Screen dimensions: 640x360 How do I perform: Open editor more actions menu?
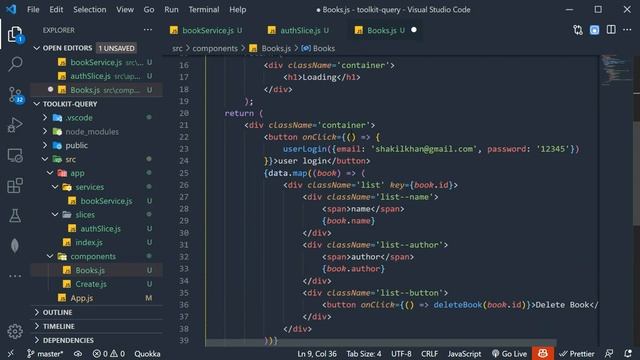click(x=627, y=30)
